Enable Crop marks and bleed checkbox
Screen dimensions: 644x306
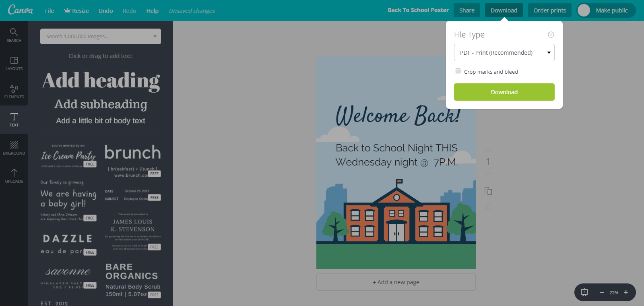coord(458,71)
